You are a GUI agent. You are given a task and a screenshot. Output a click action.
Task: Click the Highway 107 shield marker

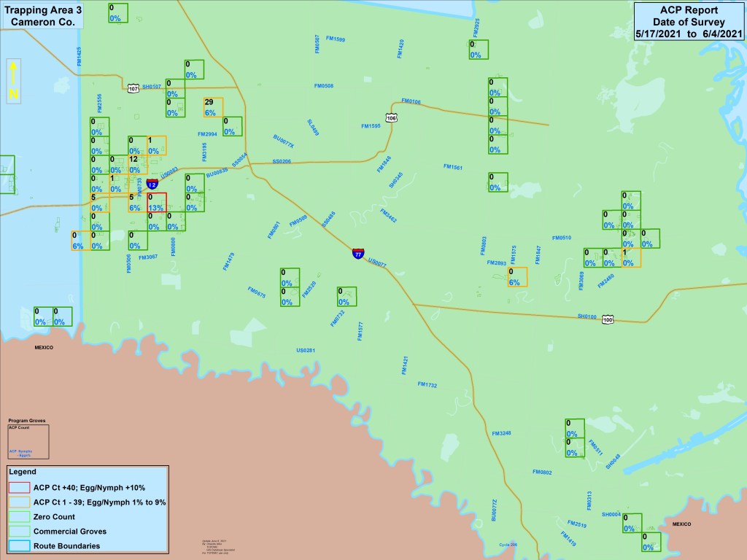pos(133,87)
